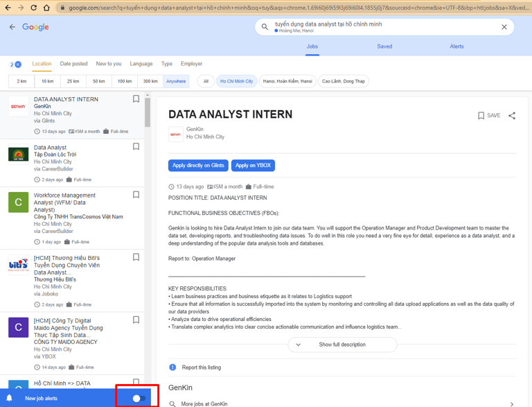This screenshot has width=532, height=407.
Task: Choose the 25 km distance option
Action: tap(73, 81)
